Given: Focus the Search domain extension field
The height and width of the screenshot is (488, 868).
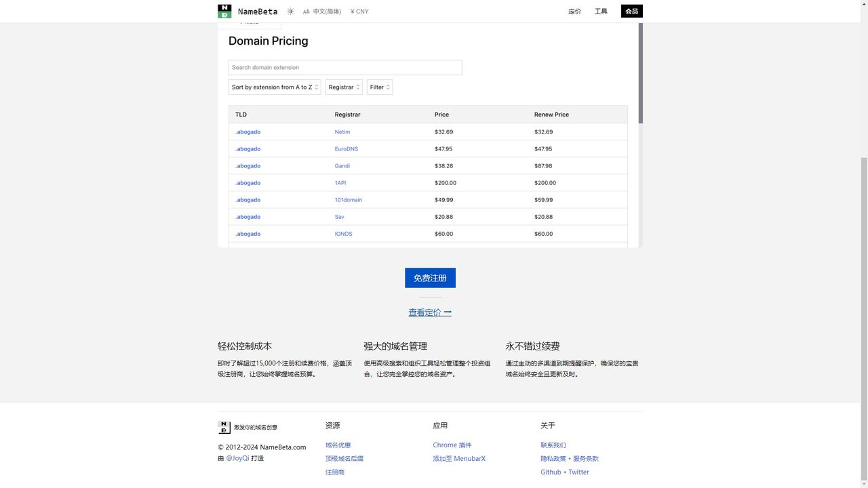Looking at the screenshot, I should (345, 67).
